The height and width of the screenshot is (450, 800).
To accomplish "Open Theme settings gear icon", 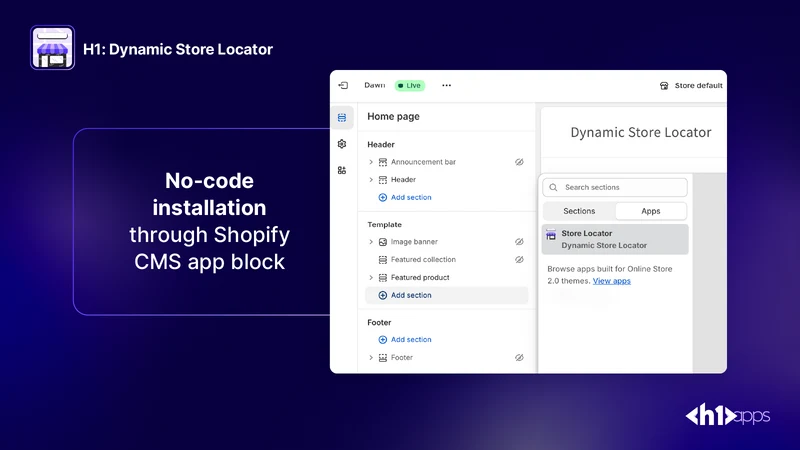I will click(x=342, y=144).
